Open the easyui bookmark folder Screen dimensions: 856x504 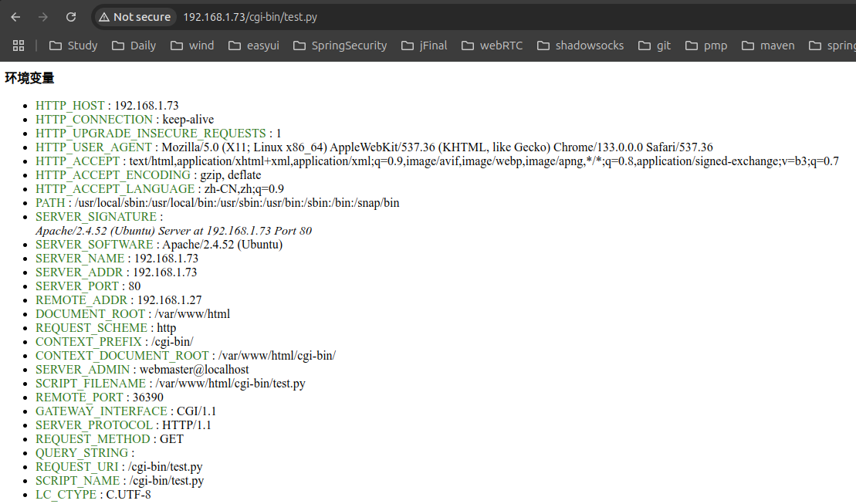[254, 46]
